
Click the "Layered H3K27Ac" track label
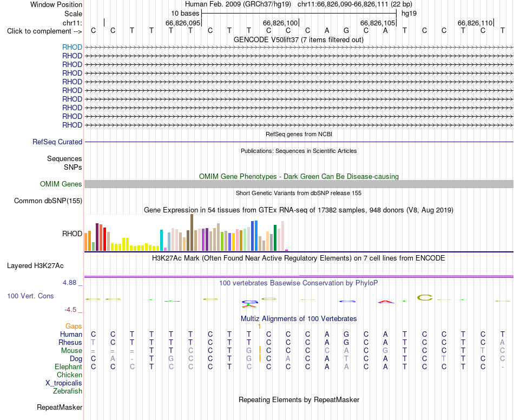pyautogui.click(x=35, y=266)
